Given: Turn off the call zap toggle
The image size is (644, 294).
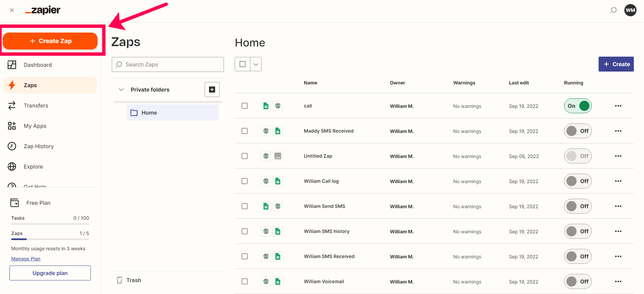Looking at the screenshot, I should click(578, 106).
